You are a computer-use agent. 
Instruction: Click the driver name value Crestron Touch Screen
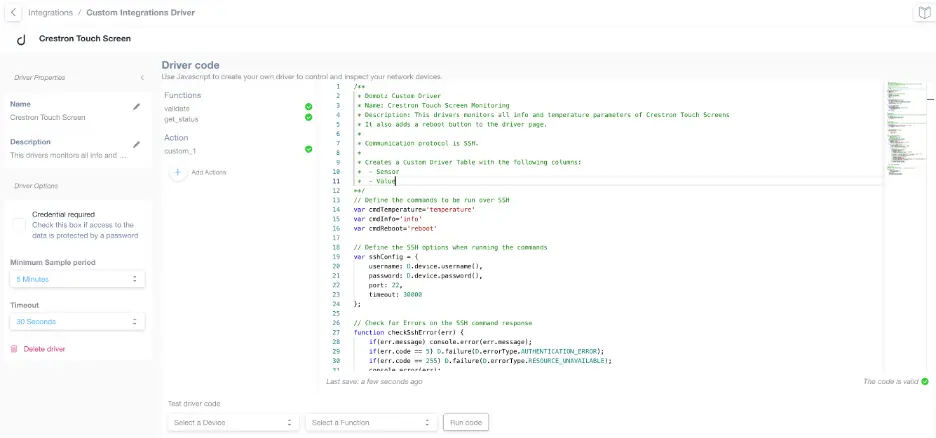coord(48,118)
